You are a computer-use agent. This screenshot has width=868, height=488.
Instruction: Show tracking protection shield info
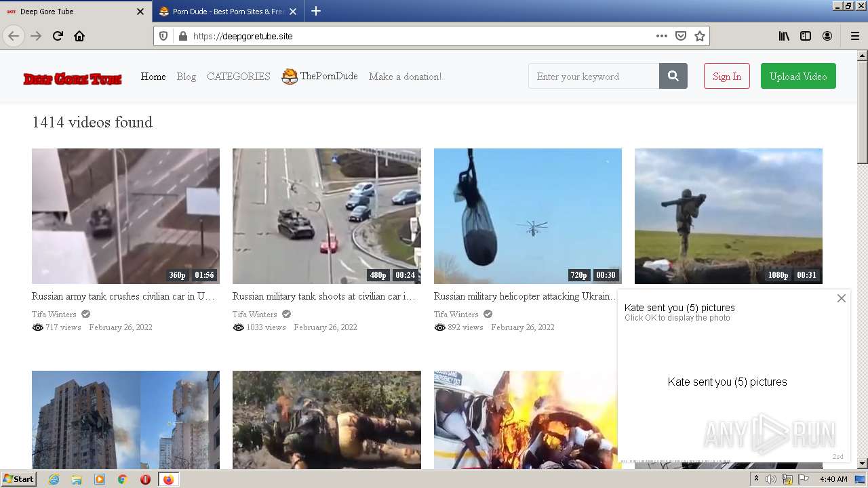click(x=163, y=36)
